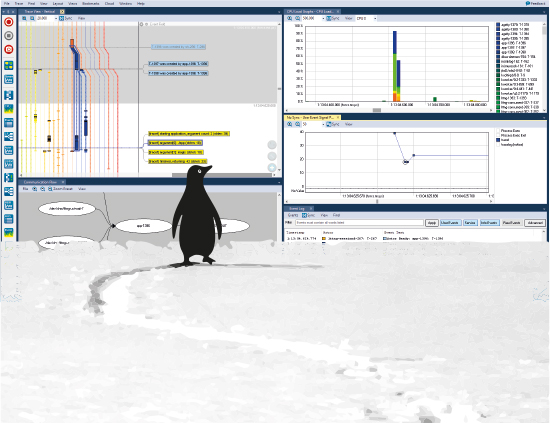Zoom in within the Trace View toolbar
The width and height of the screenshot is (550, 423).
[x=24, y=18]
